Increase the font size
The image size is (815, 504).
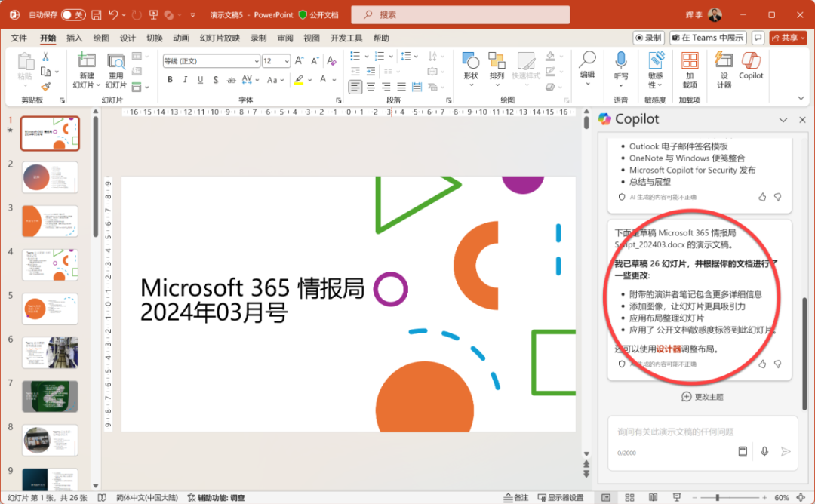click(300, 61)
